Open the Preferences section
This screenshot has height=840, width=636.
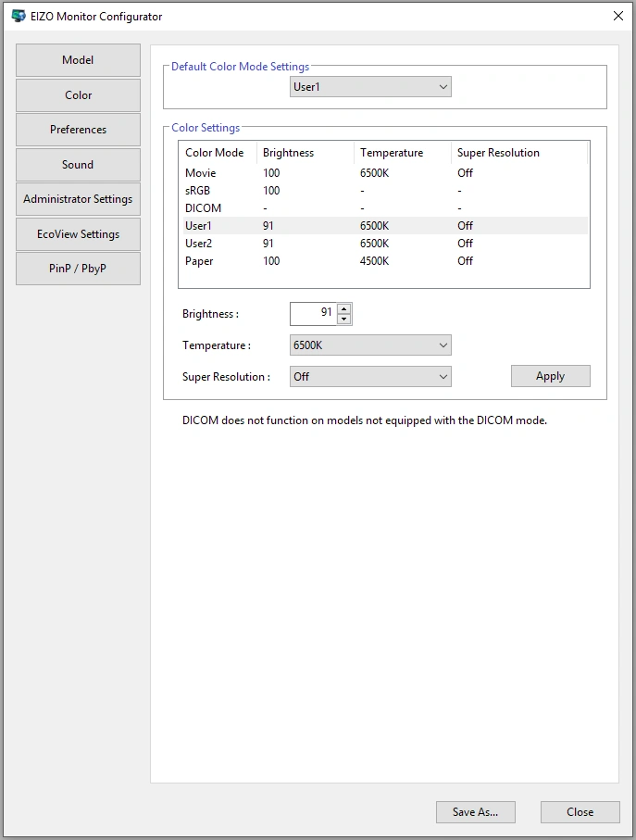(x=78, y=130)
